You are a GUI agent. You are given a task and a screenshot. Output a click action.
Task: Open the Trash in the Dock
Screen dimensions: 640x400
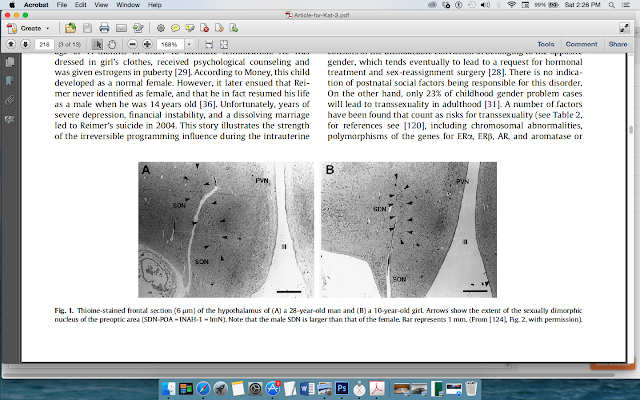[x=471, y=389]
